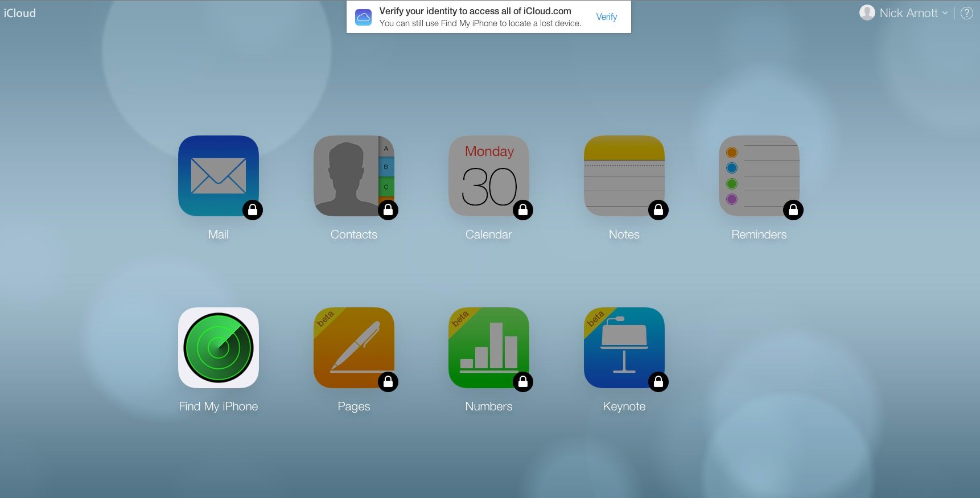
Task: Open the Numbers beta app icon
Action: [489, 348]
